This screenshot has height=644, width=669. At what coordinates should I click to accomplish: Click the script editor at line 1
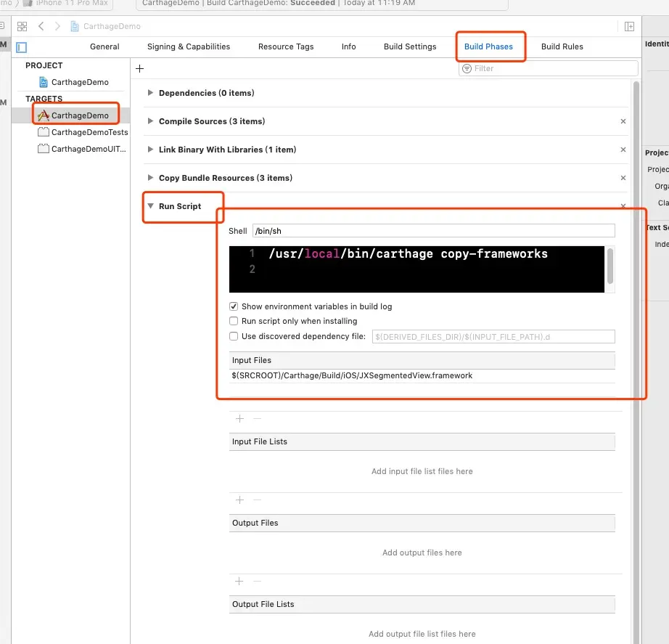coord(408,253)
